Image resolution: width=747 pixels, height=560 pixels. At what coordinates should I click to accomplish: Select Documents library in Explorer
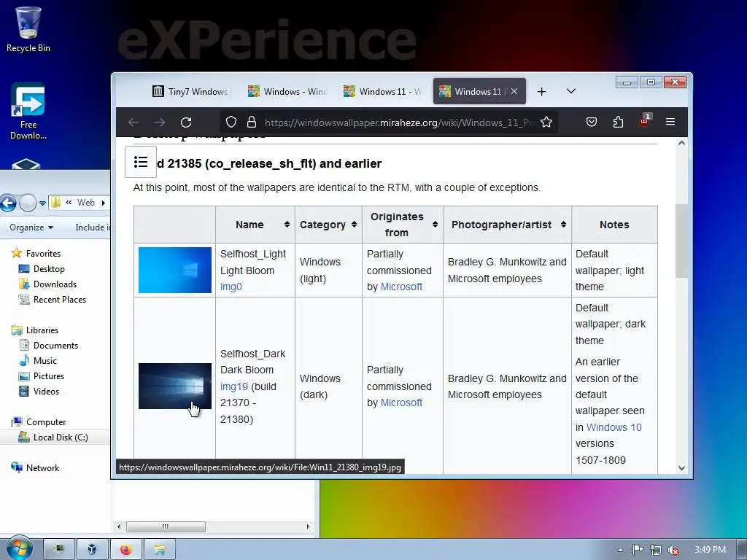[x=55, y=346]
